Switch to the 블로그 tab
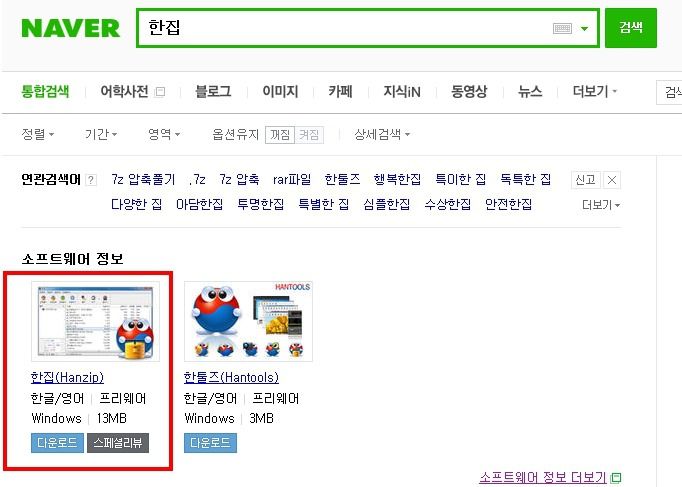 point(213,91)
